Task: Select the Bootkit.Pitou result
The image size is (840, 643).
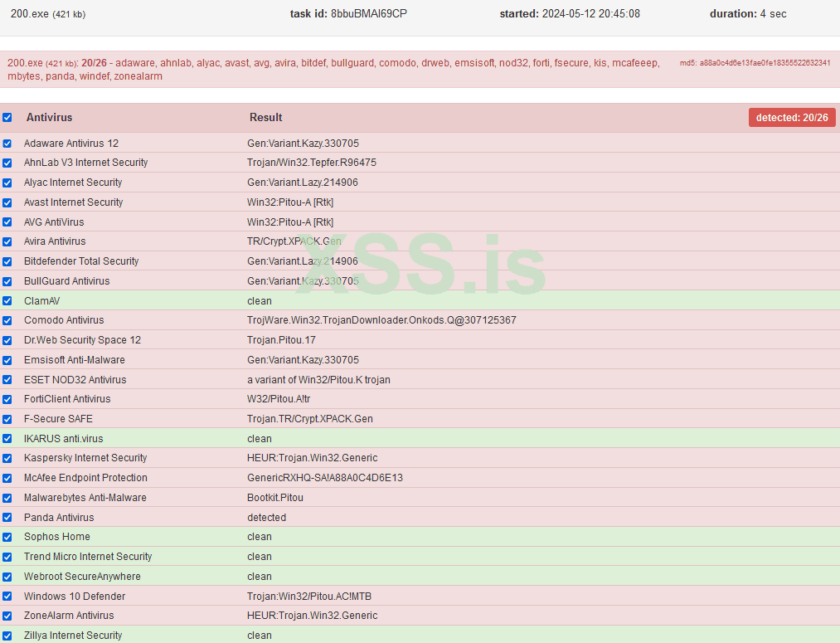Action: point(275,497)
